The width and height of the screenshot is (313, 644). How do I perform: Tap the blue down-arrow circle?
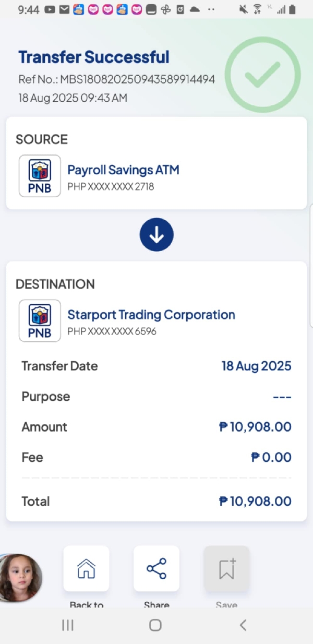tap(156, 235)
